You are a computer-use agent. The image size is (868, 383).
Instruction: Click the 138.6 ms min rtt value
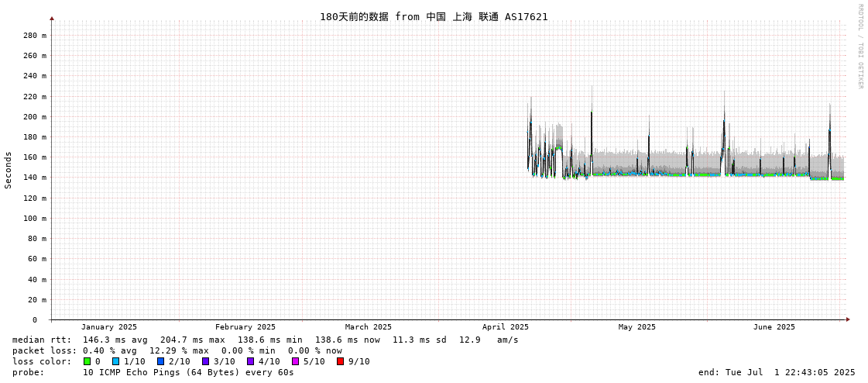[270, 340]
